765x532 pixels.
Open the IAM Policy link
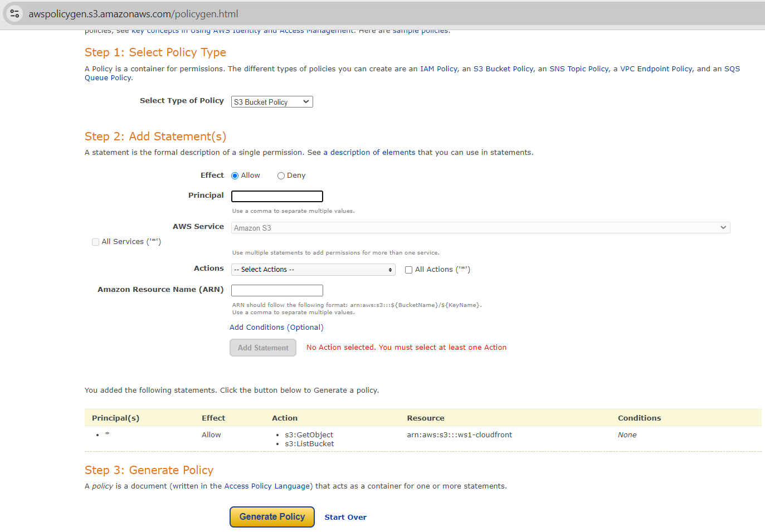pos(438,69)
